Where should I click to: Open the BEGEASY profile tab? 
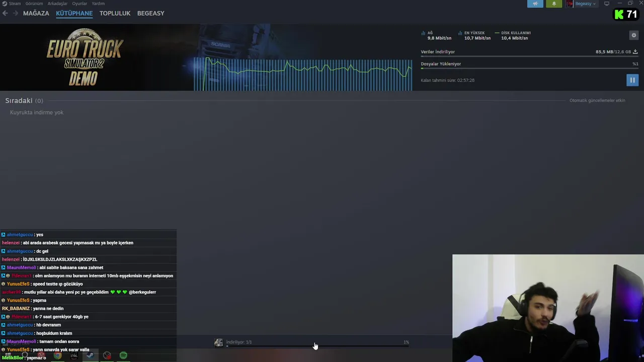(151, 13)
